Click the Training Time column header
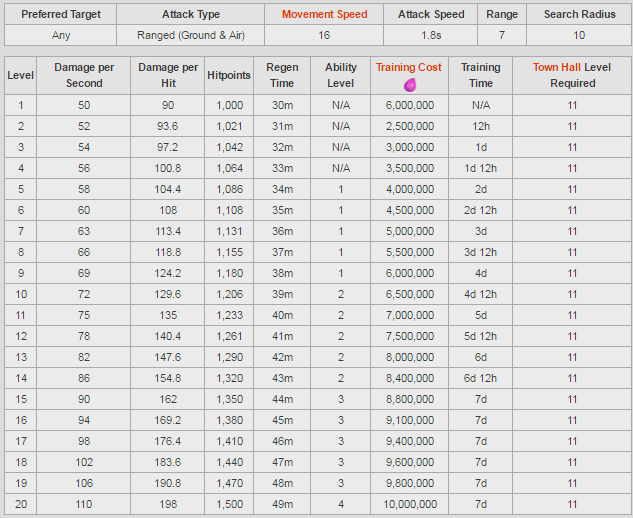This screenshot has height=518, width=633. pos(481,75)
